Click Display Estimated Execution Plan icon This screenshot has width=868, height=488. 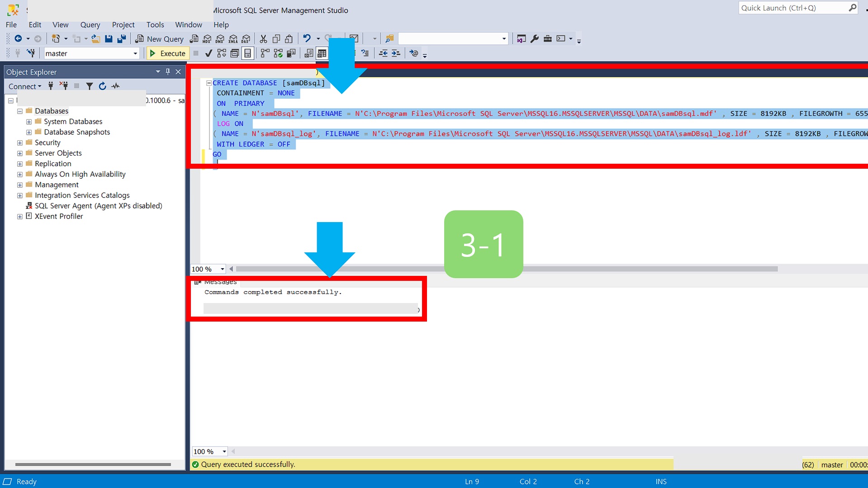coord(222,53)
